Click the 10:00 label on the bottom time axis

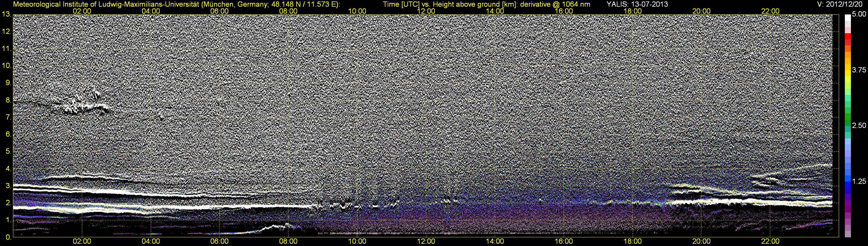tap(357, 241)
